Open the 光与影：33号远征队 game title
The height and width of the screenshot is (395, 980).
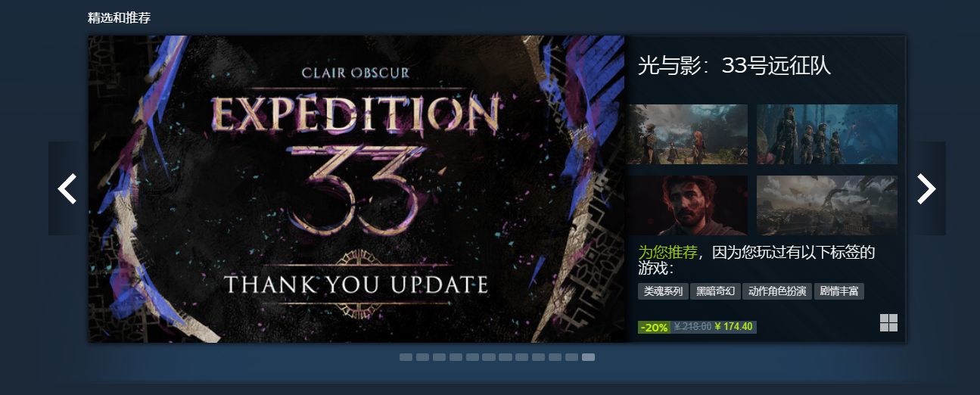pos(734,66)
